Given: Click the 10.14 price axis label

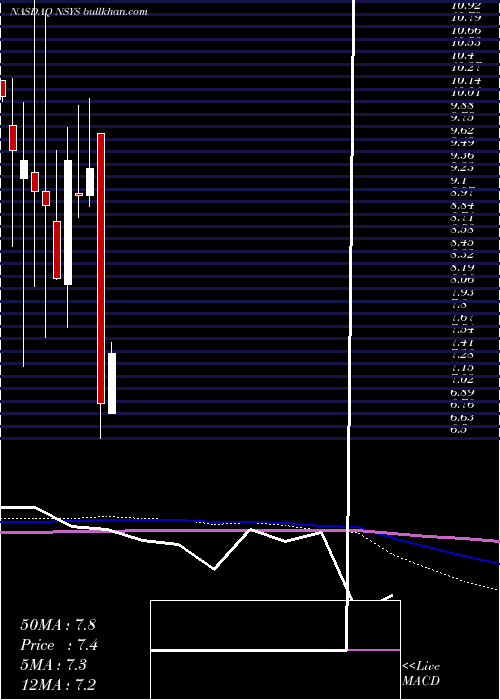Looking at the screenshot, I should [466, 81].
